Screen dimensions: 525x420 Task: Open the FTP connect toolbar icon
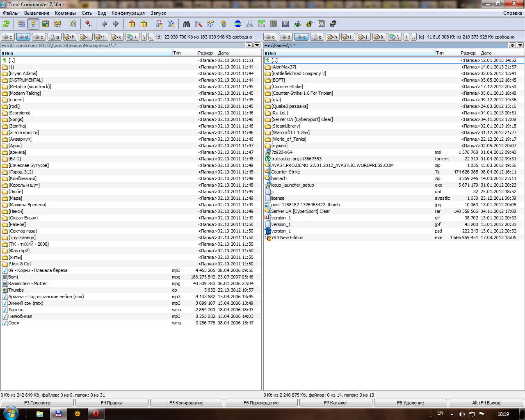pyautogui.click(x=159, y=24)
